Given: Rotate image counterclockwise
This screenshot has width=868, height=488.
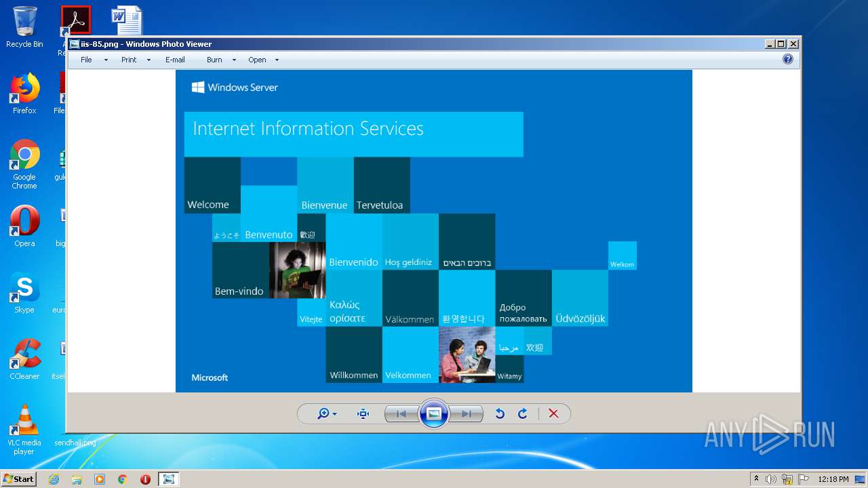Looking at the screenshot, I should point(500,413).
